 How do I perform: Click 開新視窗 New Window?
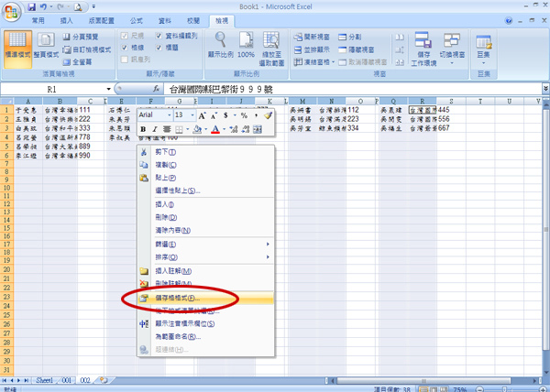click(x=312, y=37)
